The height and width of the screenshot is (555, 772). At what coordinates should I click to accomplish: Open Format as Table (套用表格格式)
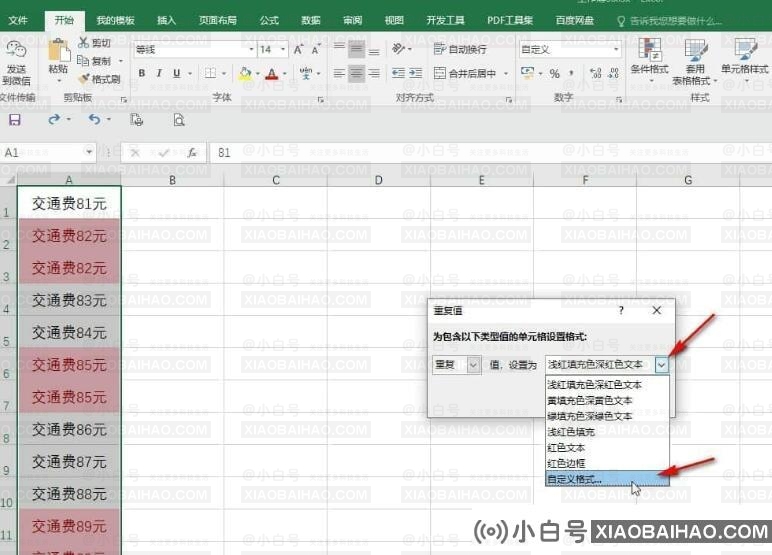(x=695, y=62)
